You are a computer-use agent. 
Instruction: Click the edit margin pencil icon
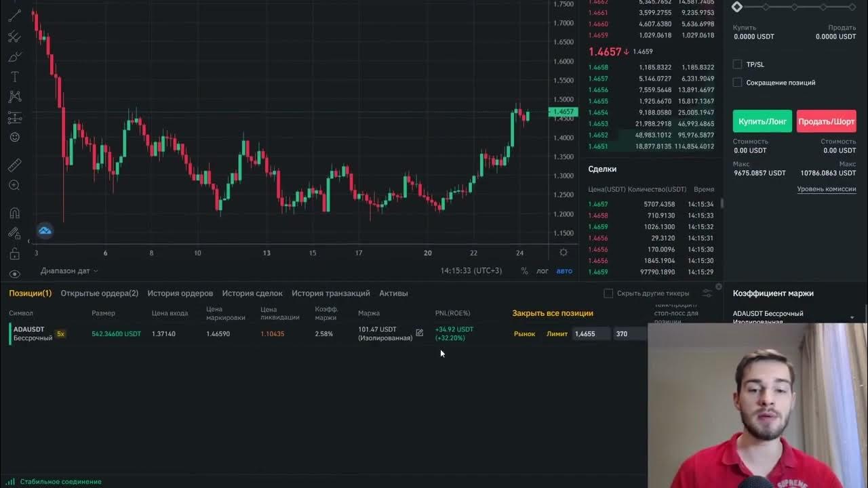(x=419, y=333)
